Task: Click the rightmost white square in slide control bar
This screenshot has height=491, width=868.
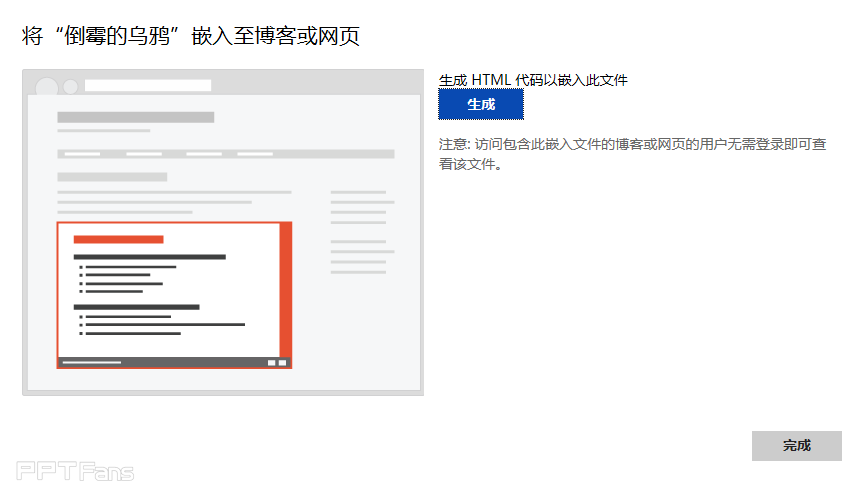Action: pos(282,362)
